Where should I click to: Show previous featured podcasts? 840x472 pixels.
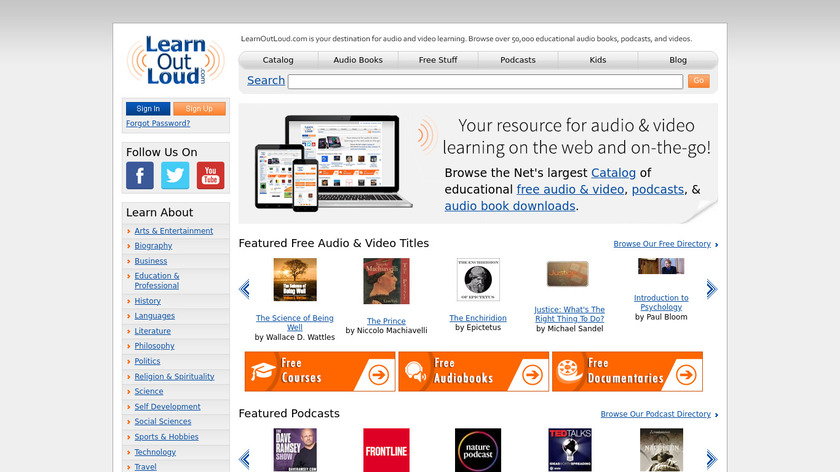[244, 459]
